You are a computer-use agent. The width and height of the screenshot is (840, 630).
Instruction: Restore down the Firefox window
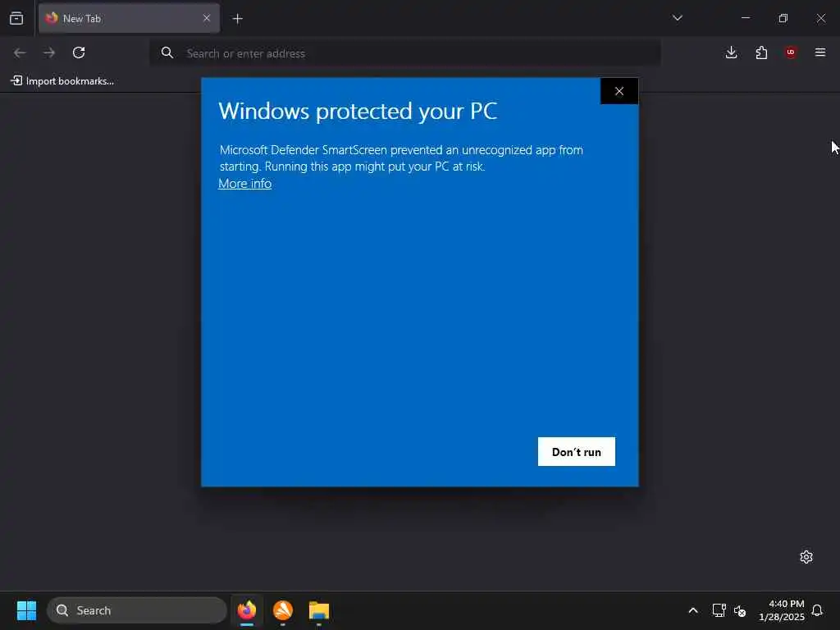coord(783,18)
